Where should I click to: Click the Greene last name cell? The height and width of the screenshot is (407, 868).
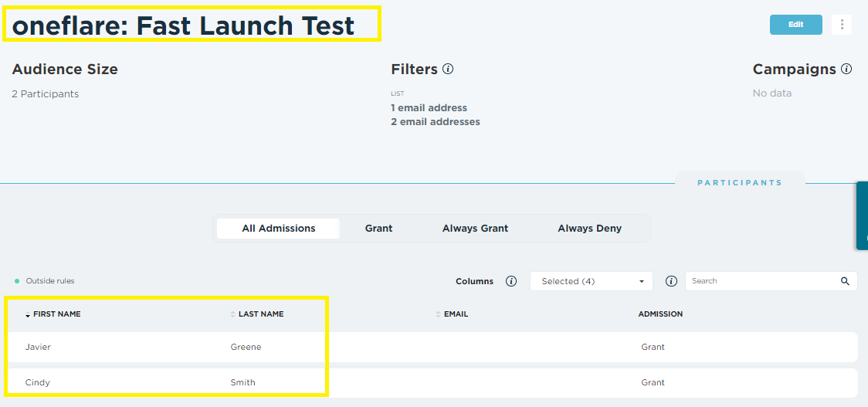click(246, 348)
